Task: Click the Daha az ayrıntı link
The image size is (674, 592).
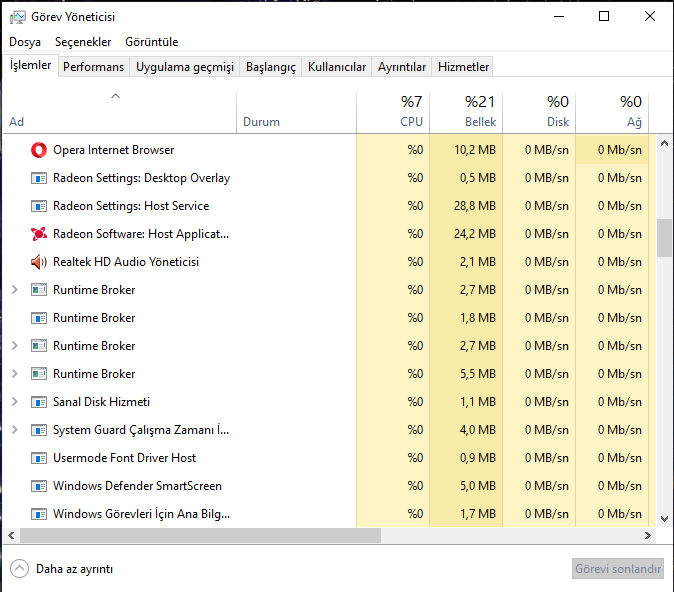Action: click(74, 569)
